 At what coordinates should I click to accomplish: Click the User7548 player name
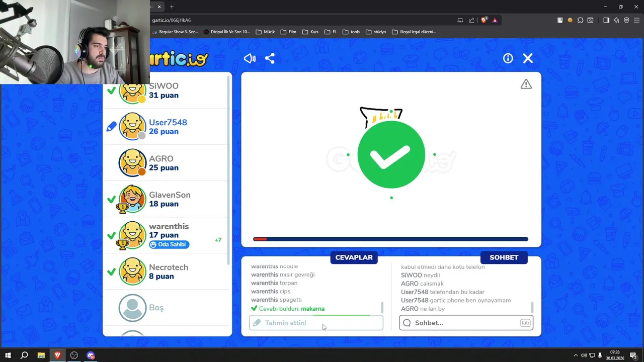click(168, 122)
